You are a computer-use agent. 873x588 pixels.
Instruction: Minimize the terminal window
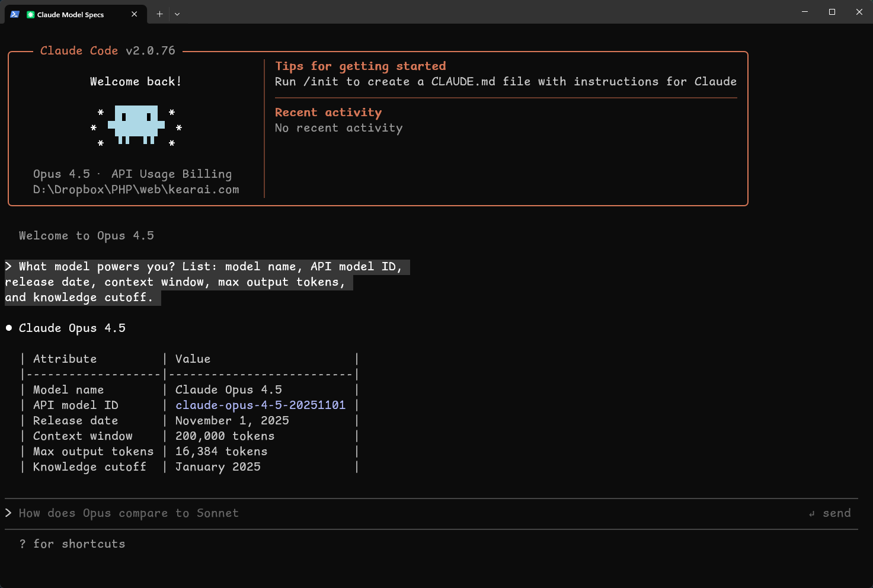(805, 12)
